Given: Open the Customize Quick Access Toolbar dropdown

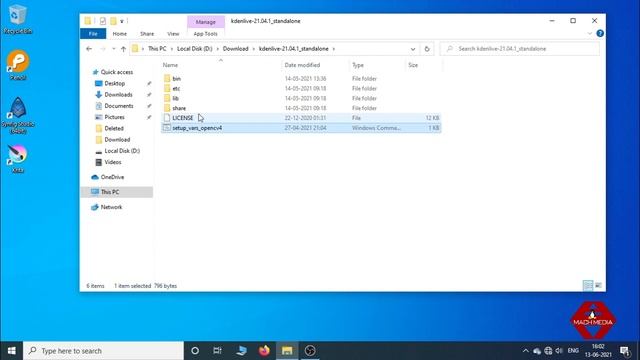Looking at the screenshot, I should pos(122,21).
